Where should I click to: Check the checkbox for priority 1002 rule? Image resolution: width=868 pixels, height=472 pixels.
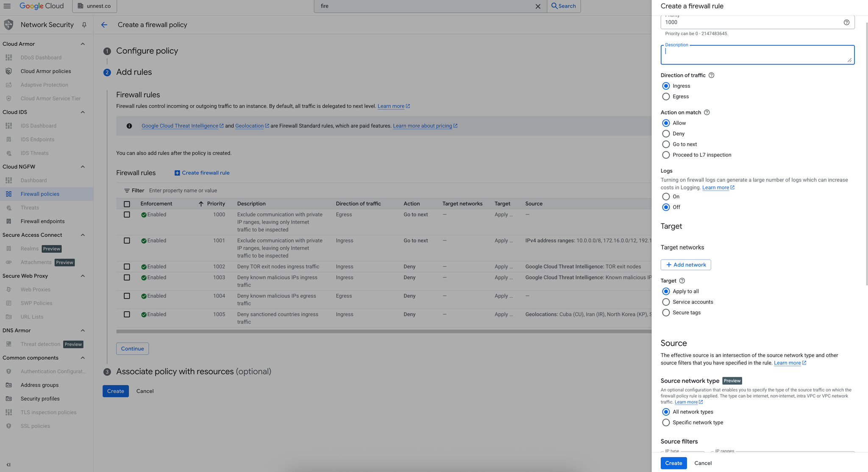127,267
